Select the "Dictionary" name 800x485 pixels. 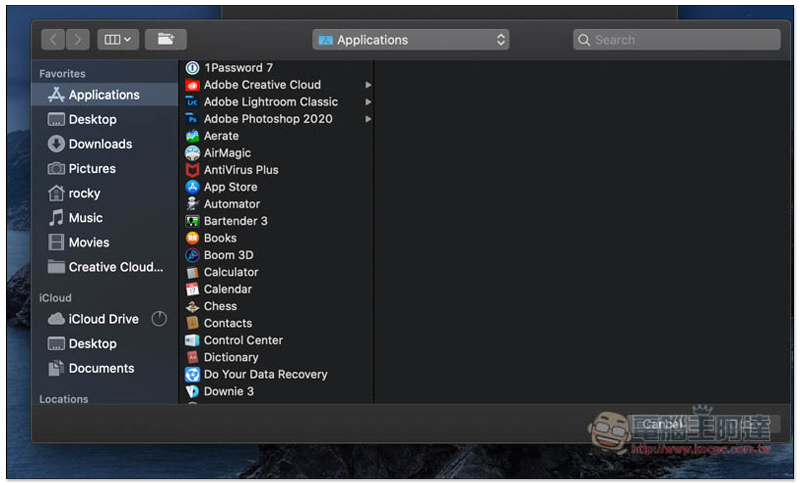click(231, 358)
